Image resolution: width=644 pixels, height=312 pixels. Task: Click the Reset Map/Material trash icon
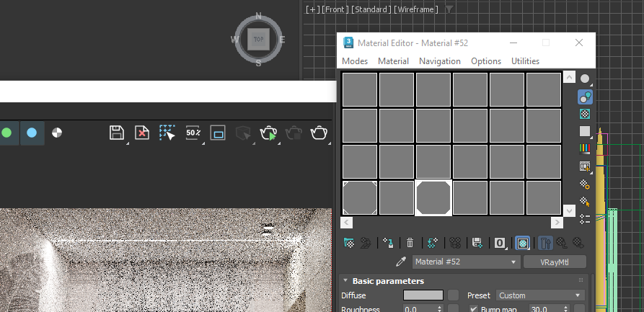click(x=410, y=243)
